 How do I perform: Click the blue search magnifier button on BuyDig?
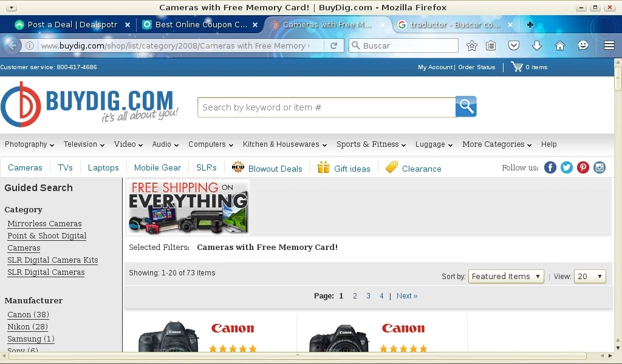coord(466,107)
